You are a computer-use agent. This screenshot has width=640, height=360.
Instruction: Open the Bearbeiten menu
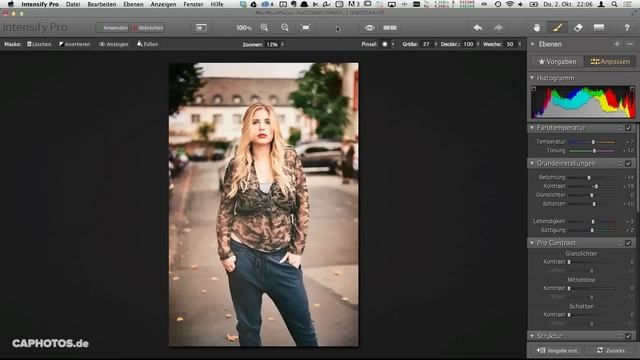tap(102, 4)
